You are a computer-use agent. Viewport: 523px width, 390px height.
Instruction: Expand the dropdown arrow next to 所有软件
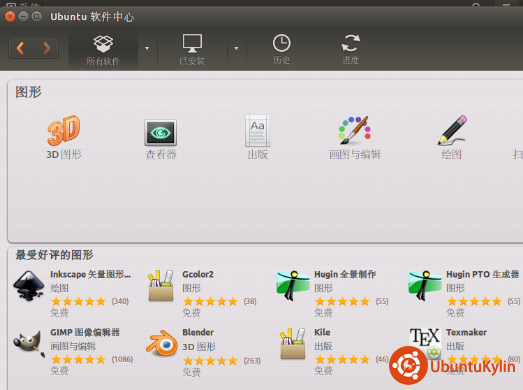(147, 49)
